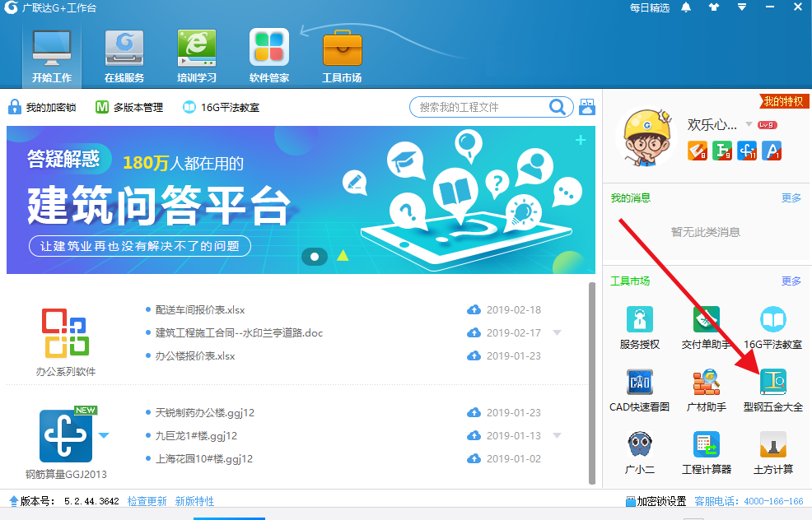Click 新版特性 link
This screenshot has height=520, width=812.
click(194, 501)
